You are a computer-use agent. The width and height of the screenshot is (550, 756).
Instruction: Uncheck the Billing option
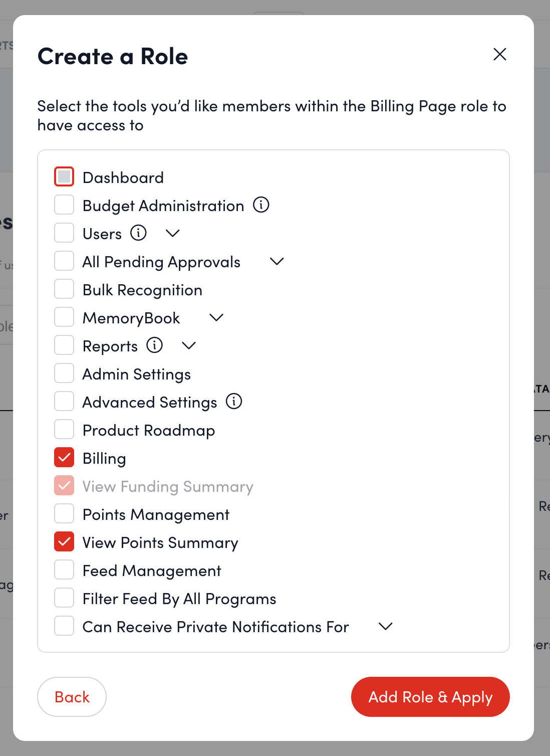[x=64, y=457]
